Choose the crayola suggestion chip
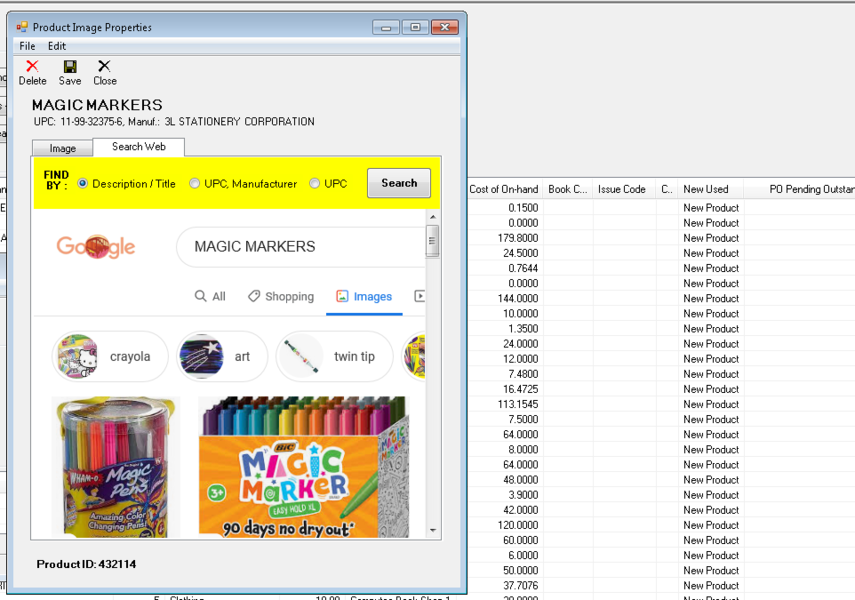The height and width of the screenshot is (600, 855). pyautogui.click(x=110, y=356)
